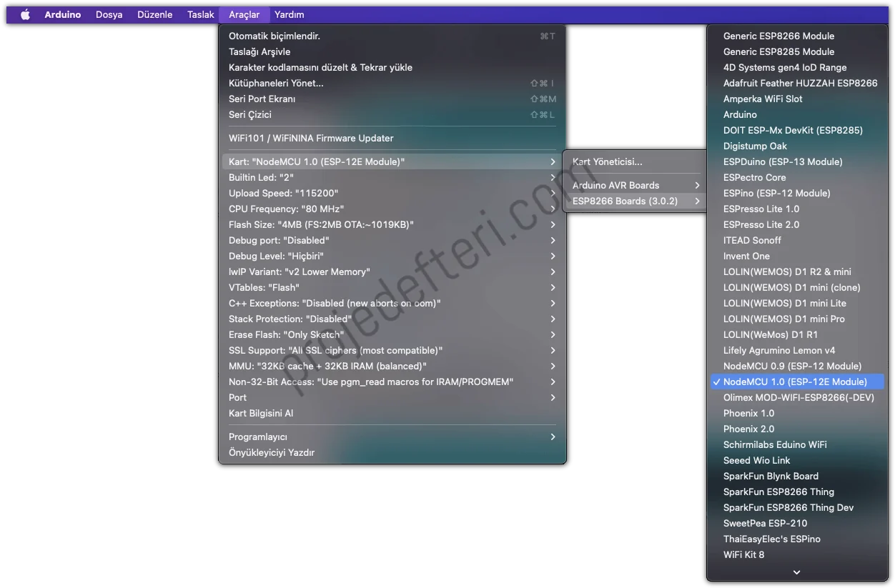Launch WiFi101 / WiFiNINA Firmware Updater
895x588 pixels.
pyautogui.click(x=392, y=138)
